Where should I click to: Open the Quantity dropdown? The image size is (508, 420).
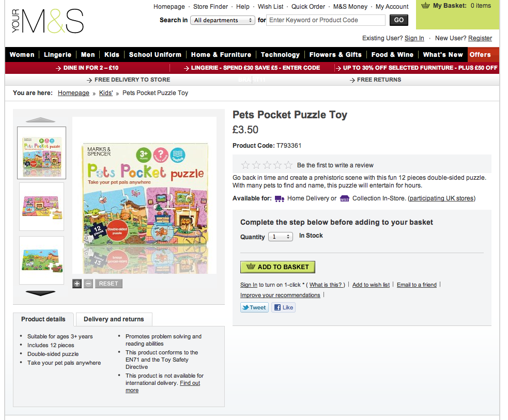[281, 237]
